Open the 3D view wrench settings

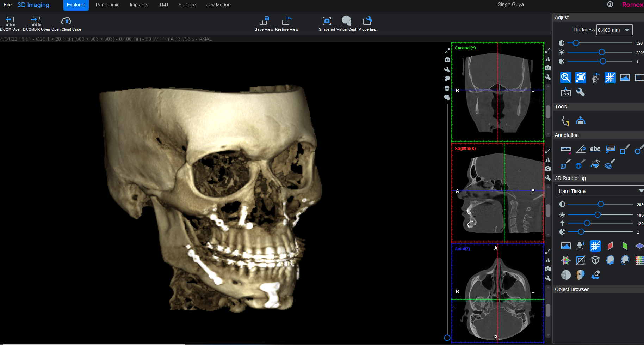447,69
